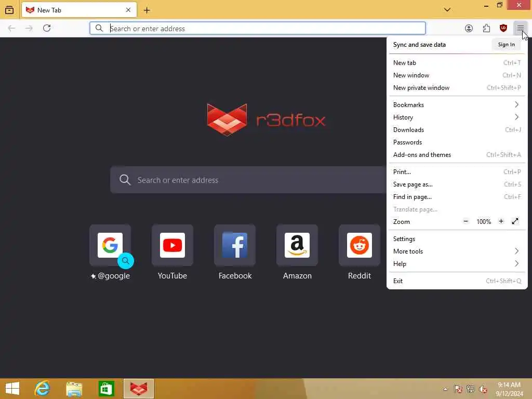Image resolution: width=532 pixels, height=399 pixels.
Task: Show hidden tray icons arrow
Action: point(445,389)
